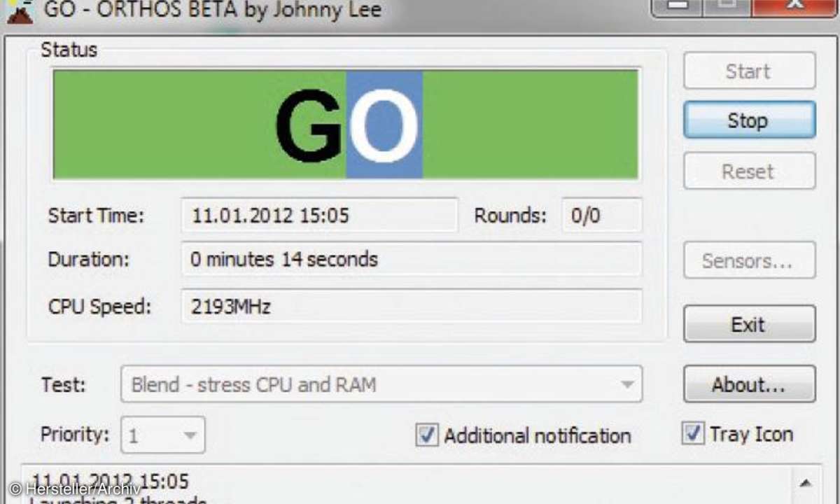Click the Rounds value 0/0
The image size is (840, 504).
tap(602, 215)
